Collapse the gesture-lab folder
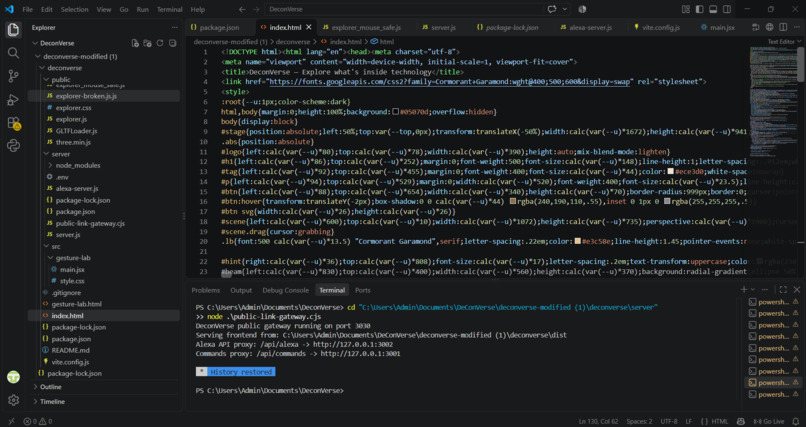 pyautogui.click(x=50, y=258)
